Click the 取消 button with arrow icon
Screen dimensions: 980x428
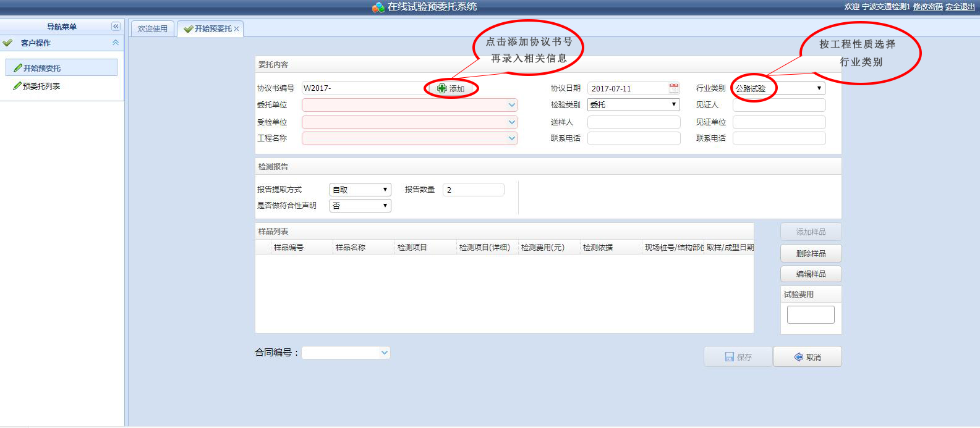coord(807,357)
